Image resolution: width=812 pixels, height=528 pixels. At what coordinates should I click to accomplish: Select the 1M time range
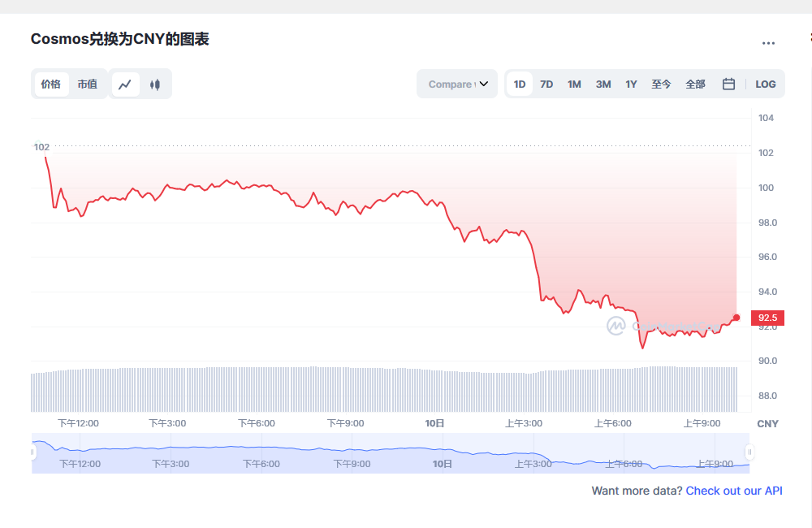[574, 84]
